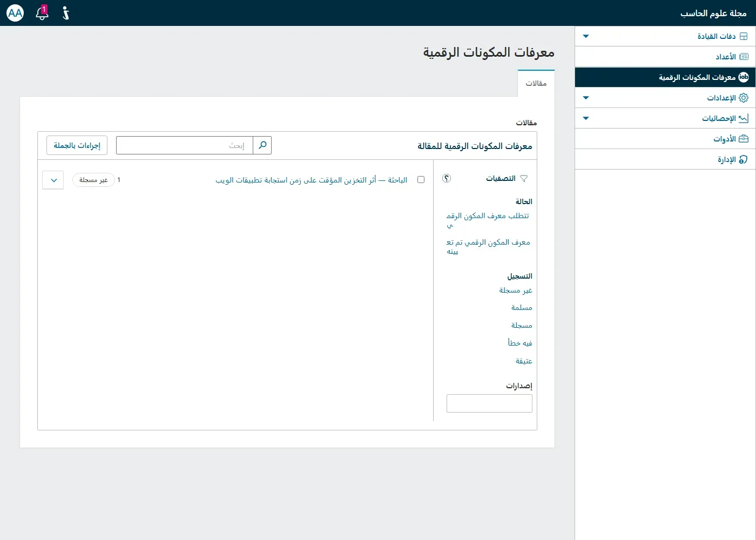Filter by عتيقة status
Viewport: 756px width, 540px height.
[524, 361]
